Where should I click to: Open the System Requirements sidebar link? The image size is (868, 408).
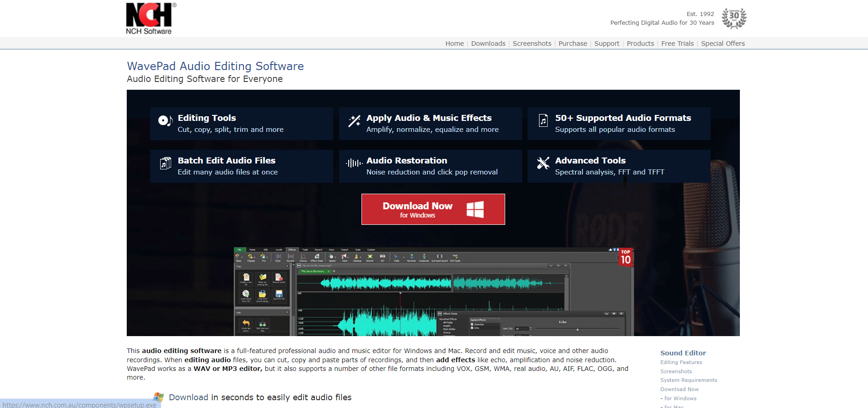pyautogui.click(x=689, y=380)
